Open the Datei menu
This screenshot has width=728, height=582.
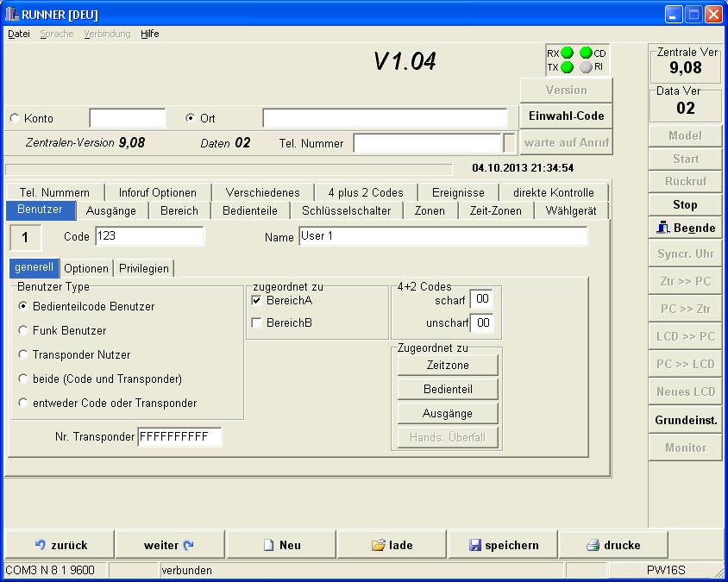[18, 34]
